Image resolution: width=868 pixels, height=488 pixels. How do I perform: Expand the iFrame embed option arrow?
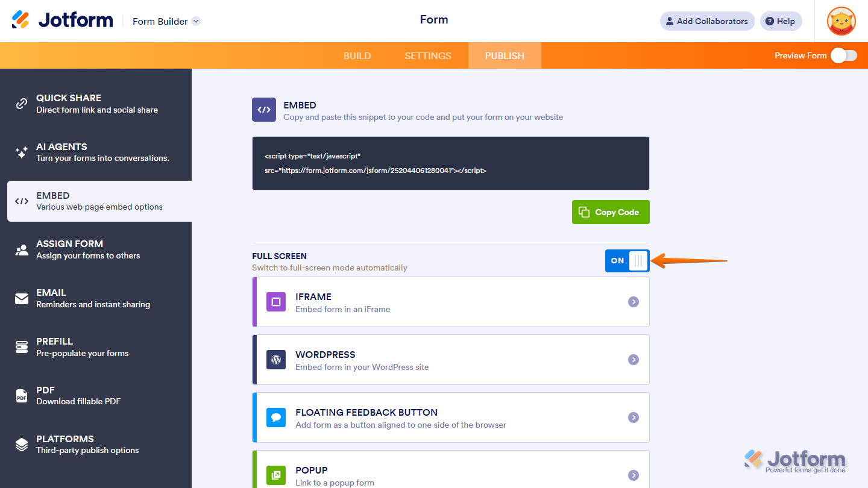click(634, 302)
